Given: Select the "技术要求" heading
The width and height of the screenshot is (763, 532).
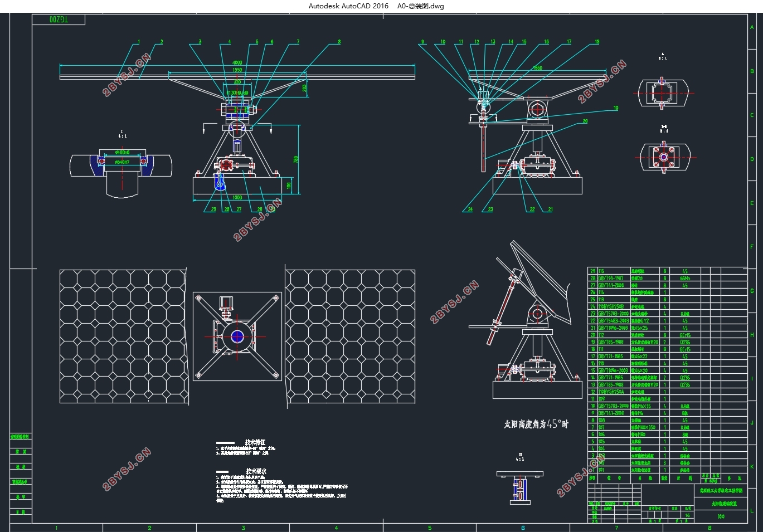Looking at the screenshot, I should [256, 471].
